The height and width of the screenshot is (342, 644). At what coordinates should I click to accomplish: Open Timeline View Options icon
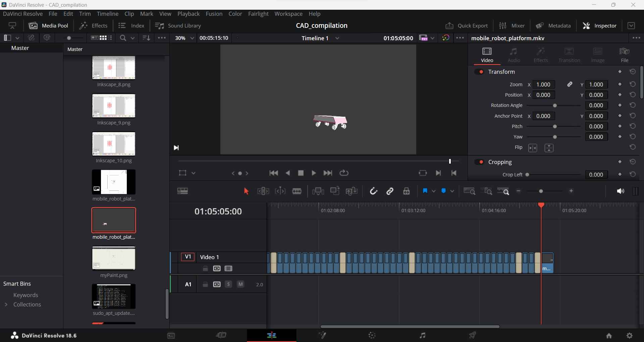[x=182, y=191]
